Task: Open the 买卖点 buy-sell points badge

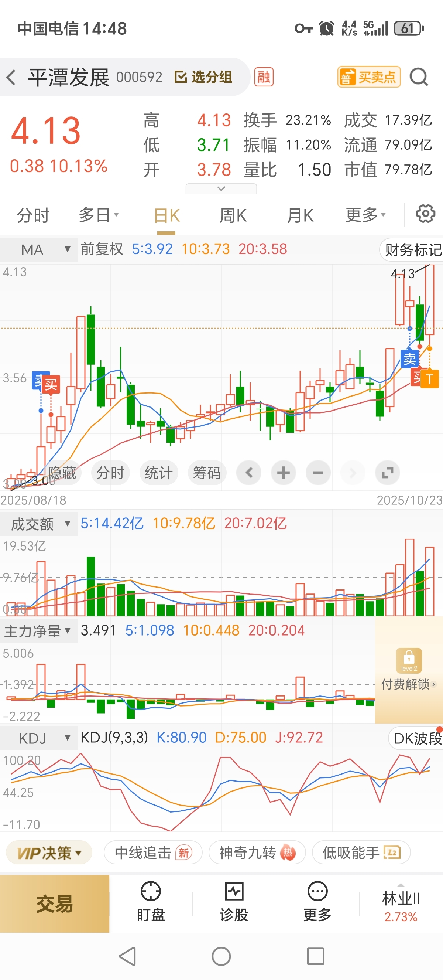Action: 368,77
